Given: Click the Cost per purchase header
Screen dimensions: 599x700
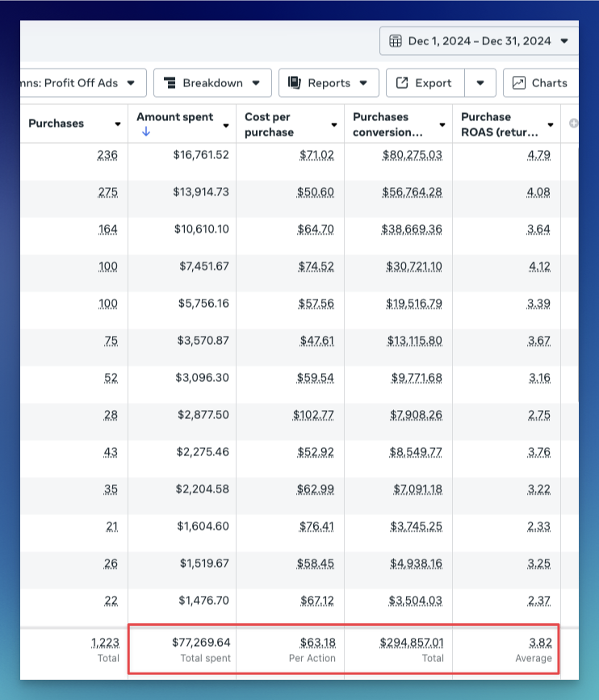Looking at the screenshot, I should point(269,124).
